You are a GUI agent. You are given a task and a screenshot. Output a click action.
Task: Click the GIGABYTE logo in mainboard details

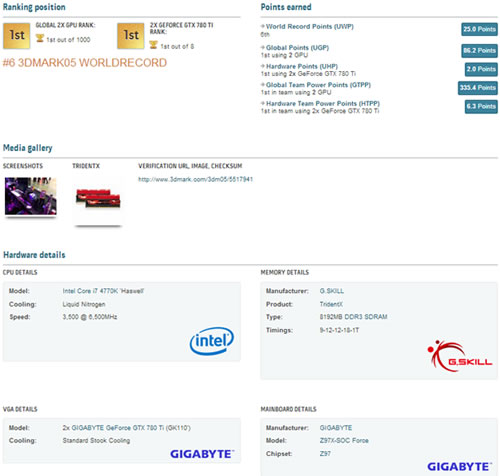[x=460, y=467]
